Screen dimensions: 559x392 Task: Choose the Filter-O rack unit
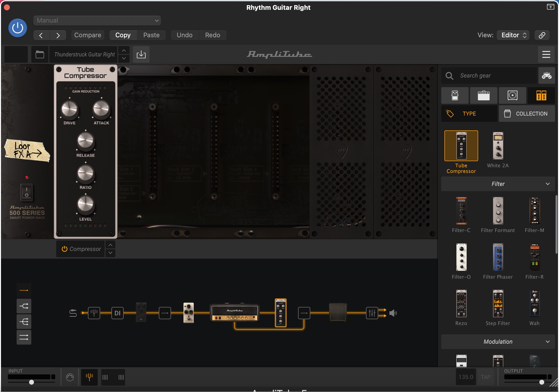click(x=461, y=257)
